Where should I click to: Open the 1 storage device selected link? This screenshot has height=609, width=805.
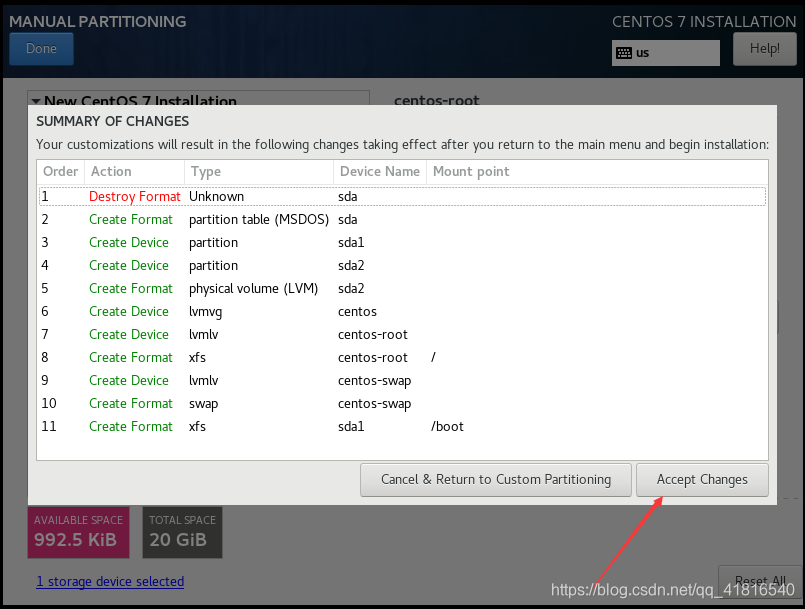(110, 581)
